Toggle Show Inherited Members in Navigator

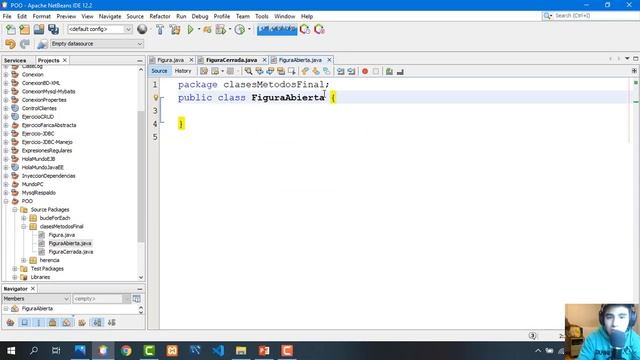click(x=11, y=323)
